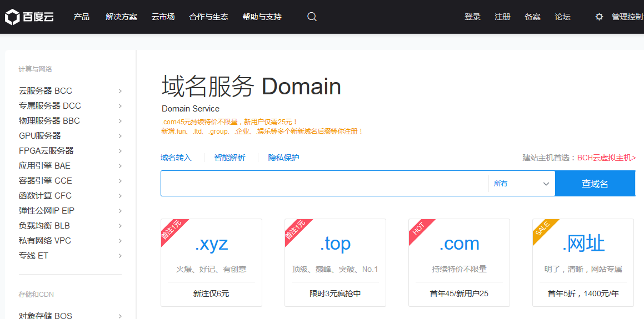This screenshot has width=644, height=319.
Task: Open the 云市场 menu
Action: (163, 17)
